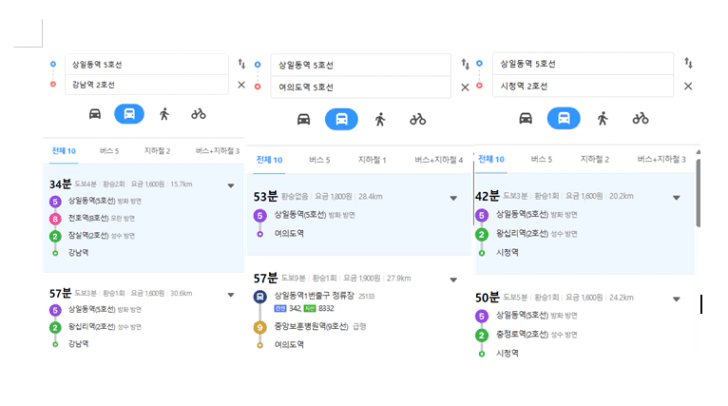The height and width of the screenshot is (406, 728).
Task: Open 버스+지하철 3 tab in 시청역 panel
Action: (661, 159)
